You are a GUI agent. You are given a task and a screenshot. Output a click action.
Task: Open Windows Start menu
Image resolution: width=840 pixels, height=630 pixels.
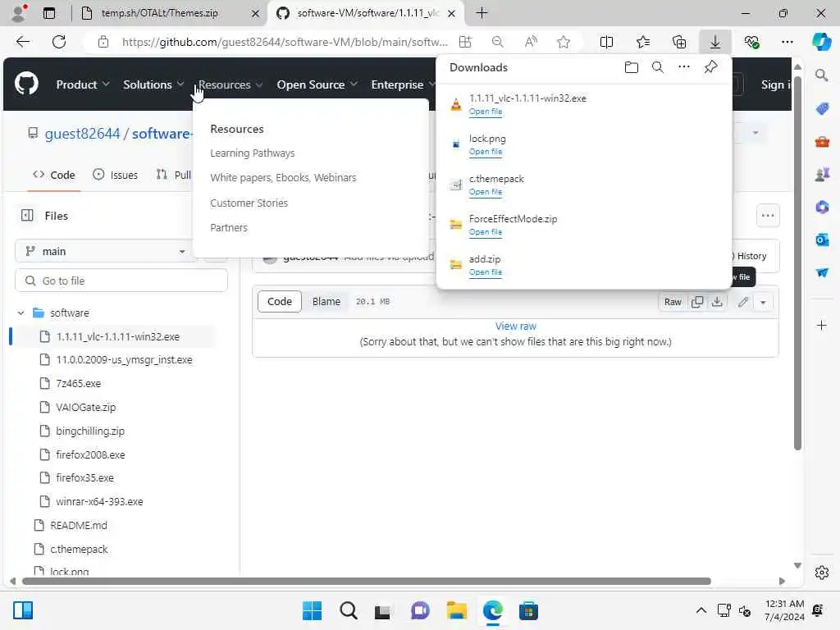313,610
